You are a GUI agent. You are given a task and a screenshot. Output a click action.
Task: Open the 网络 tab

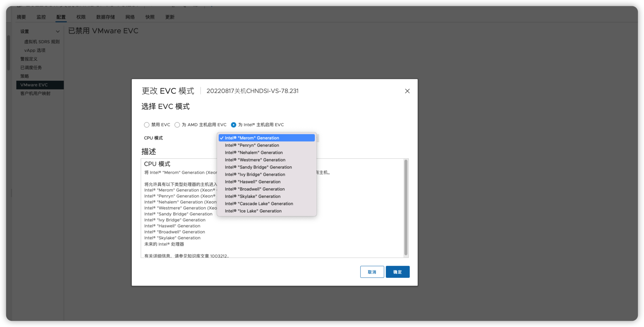pos(130,17)
